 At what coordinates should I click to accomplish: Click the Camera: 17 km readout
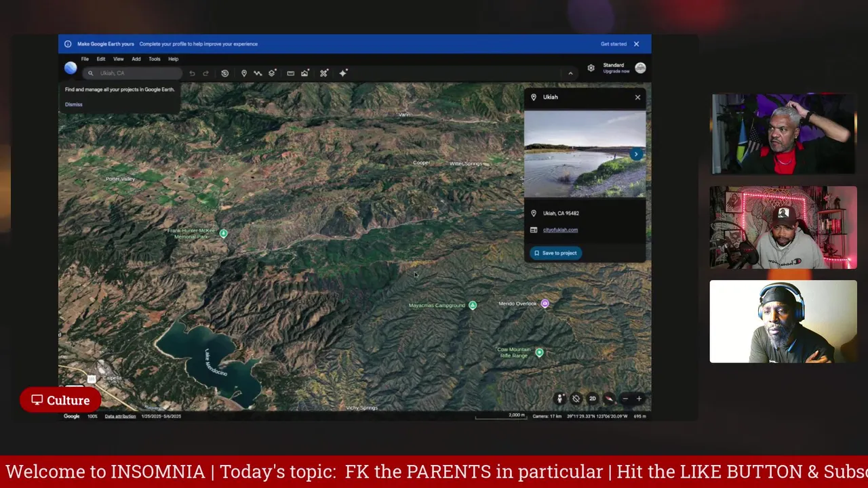(x=547, y=416)
